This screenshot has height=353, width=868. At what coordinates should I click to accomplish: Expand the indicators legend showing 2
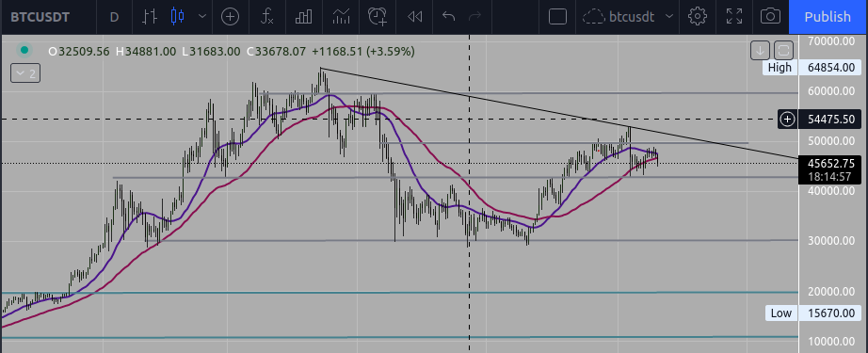[x=26, y=73]
